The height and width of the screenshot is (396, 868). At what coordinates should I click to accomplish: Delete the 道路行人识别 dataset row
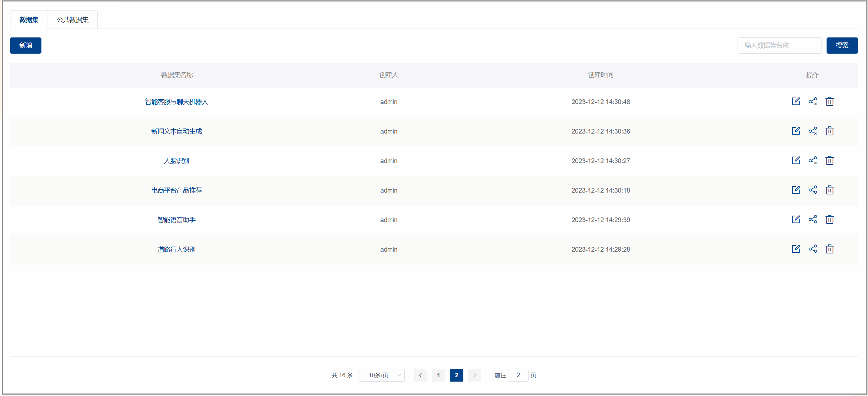tap(829, 249)
